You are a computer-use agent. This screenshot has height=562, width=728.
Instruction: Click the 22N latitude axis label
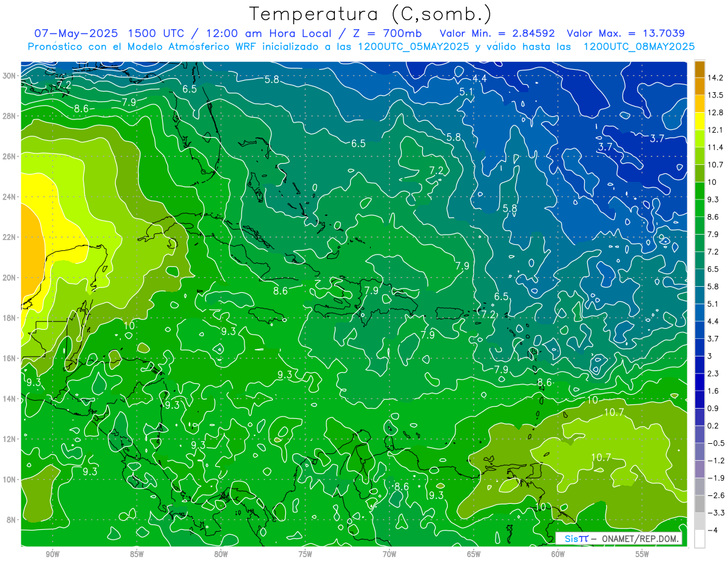[x=10, y=237]
